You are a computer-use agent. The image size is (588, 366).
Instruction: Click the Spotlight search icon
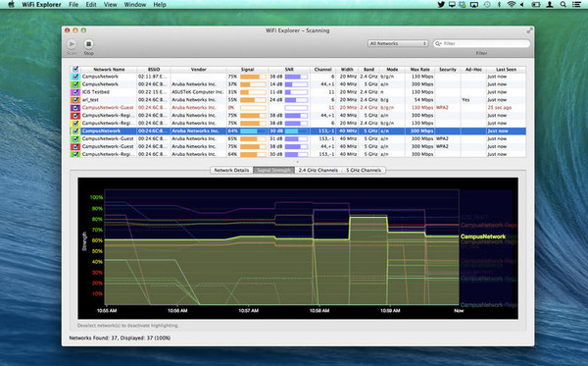click(x=563, y=5)
